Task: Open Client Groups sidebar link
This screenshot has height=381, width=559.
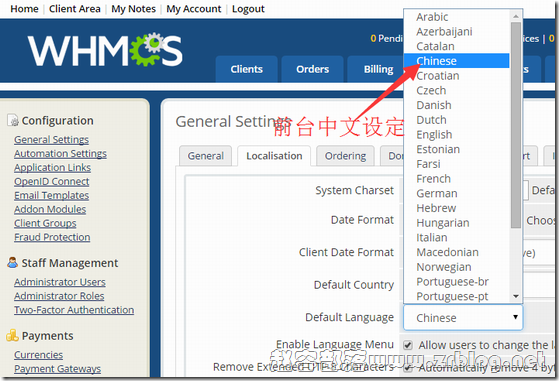Action: pyautogui.click(x=45, y=223)
